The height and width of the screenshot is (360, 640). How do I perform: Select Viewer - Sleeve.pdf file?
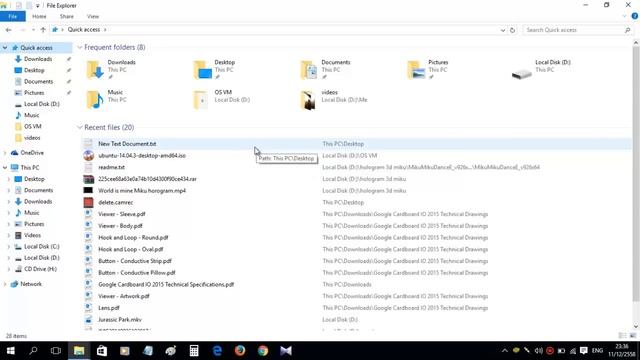(122, 214)
